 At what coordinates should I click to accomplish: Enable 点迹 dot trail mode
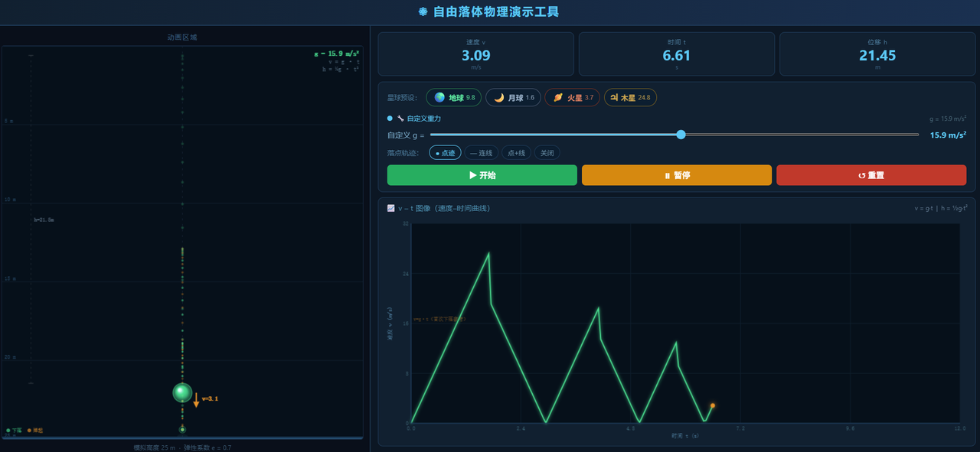pyautogui.click(x=445, y=153)
